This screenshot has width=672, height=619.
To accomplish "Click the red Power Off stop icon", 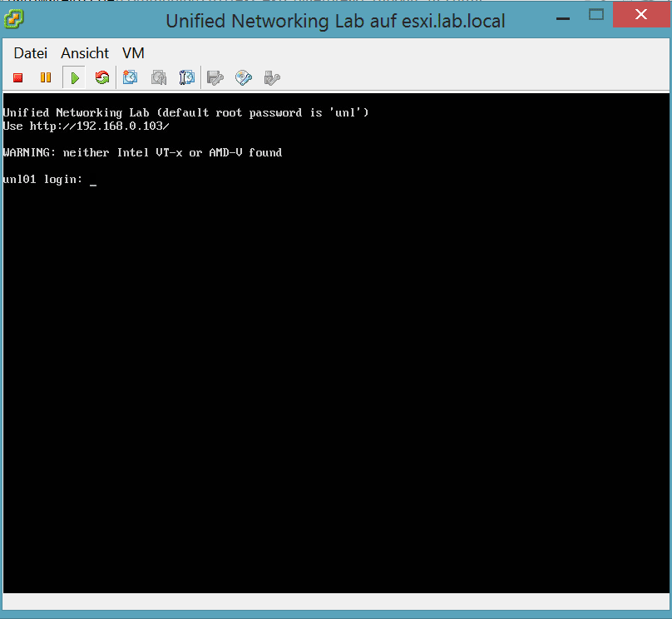I will [18, 77].
